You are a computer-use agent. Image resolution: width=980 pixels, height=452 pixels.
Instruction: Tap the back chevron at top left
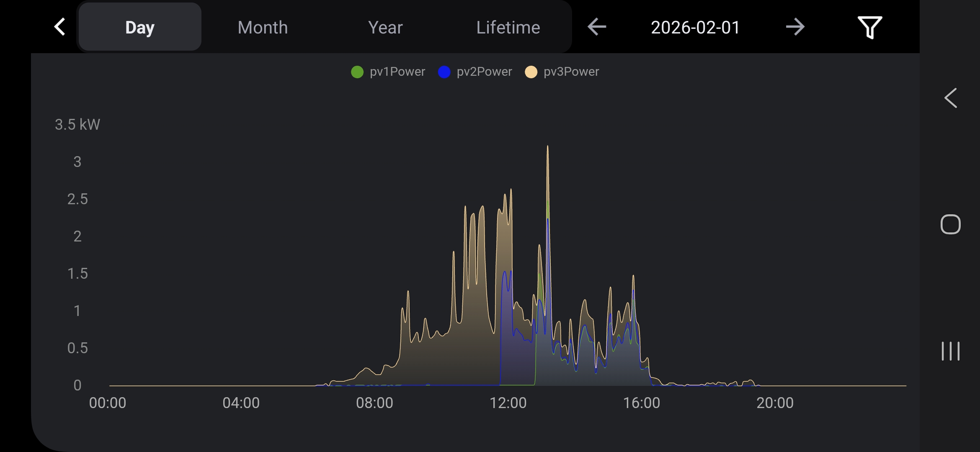coord(60,27)
